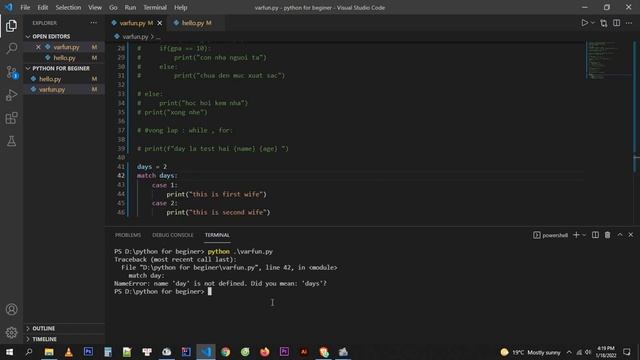
Task: Show hidden system tray icons
Action: [569, 352]
